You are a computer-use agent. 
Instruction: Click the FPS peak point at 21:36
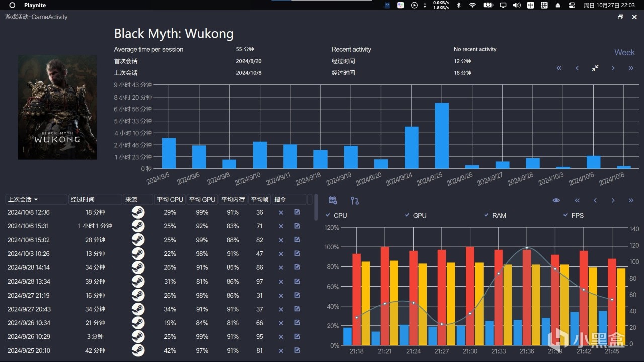click(527, 248)
